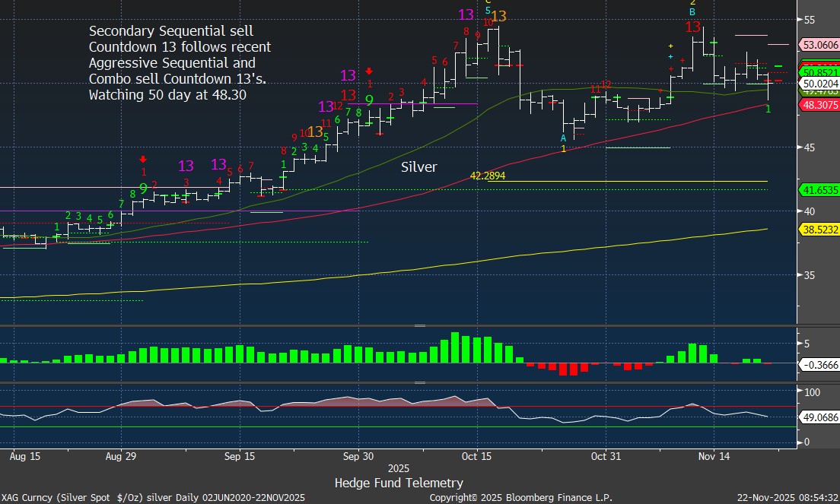Viewport: 840px width, 504px height.
Task: Click the -0.3666 histogram value label
Action: [x=819, y=365]
